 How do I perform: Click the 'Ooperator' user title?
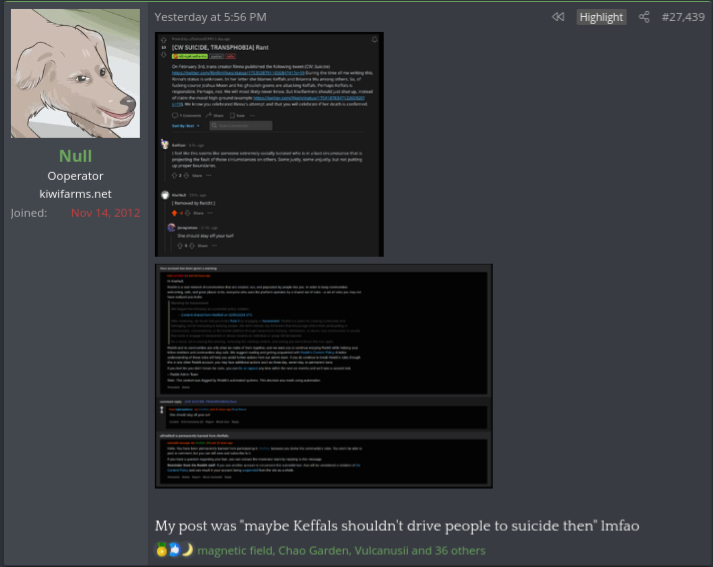[75, 176]
